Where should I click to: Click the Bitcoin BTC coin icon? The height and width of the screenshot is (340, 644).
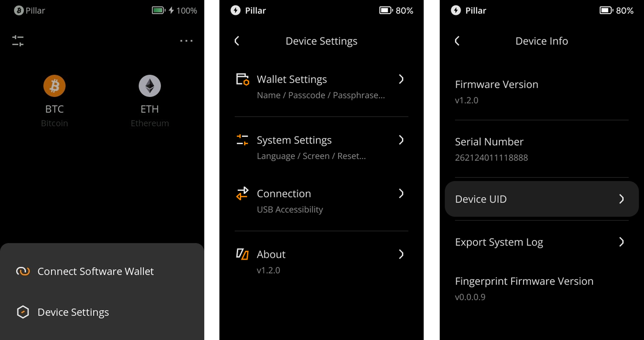coord(54,86)
